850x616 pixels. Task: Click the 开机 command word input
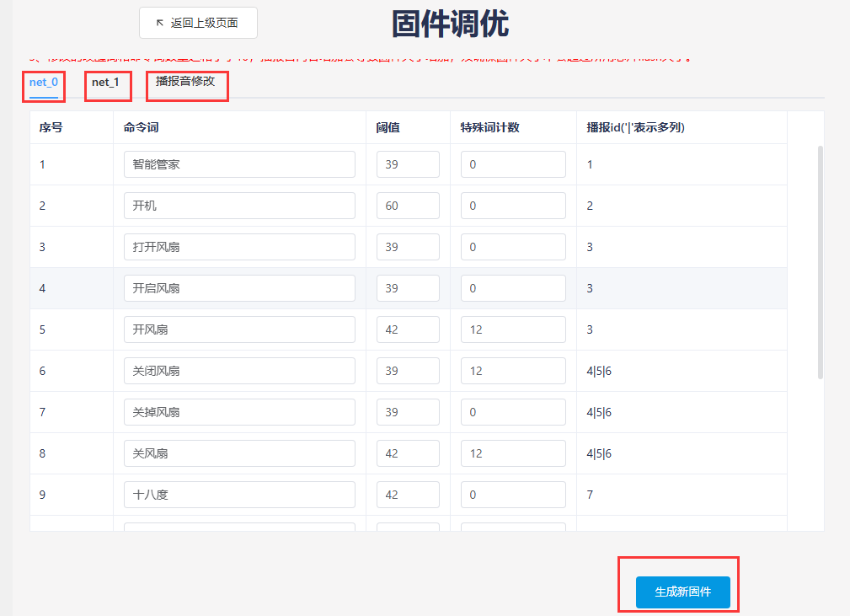[239, 206]
